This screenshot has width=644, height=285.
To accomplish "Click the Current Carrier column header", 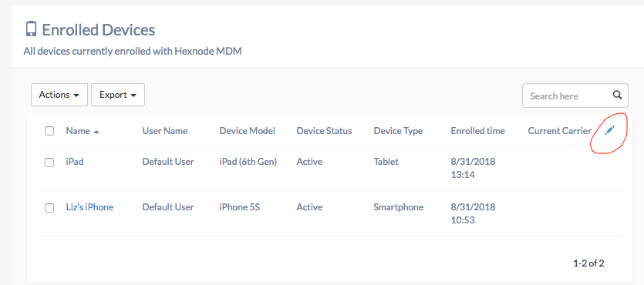I will pyautogui.click(x=559, y=131).
